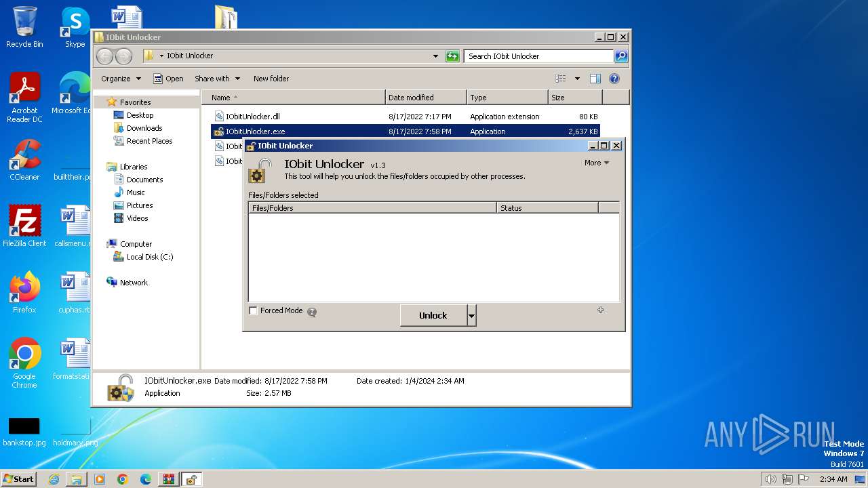This screenshot has height=488, width=868.
Task: Click Open in Explorer toolbar
Action: tap(168, 79)
